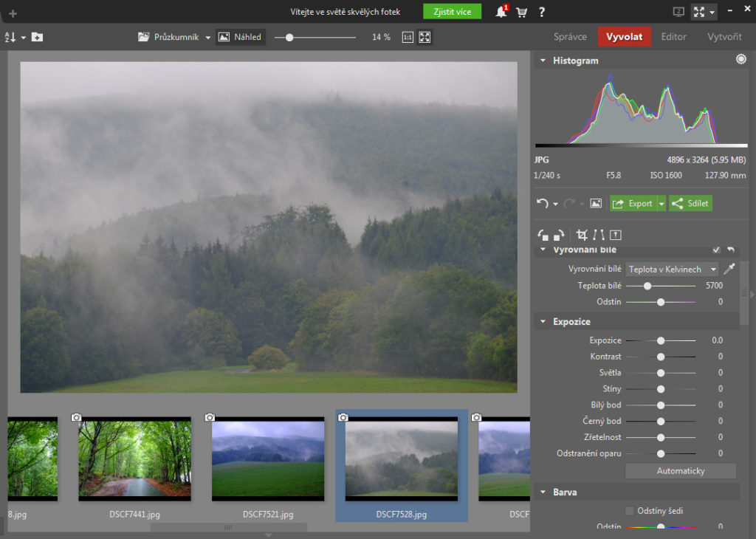The width and height of the screenshot is (756, 539).
Task: Open the shopping cart icon
Action: [x=522, y=12]
